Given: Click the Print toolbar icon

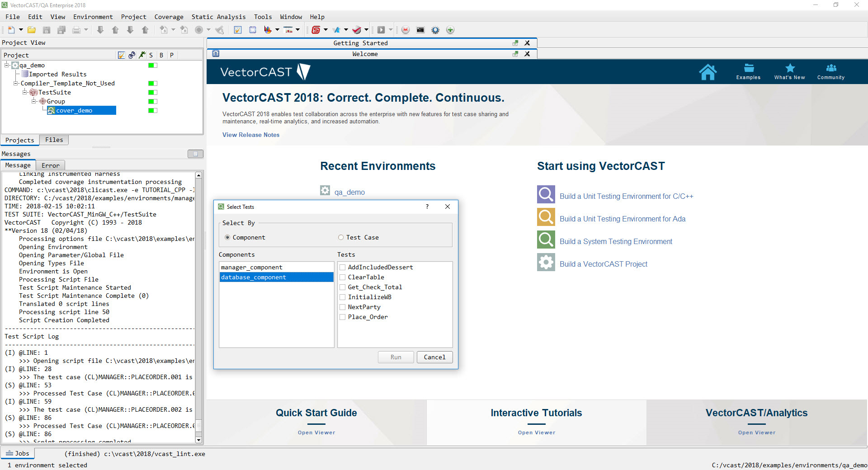Looking at the screenshot, I should pyautogui.click(x=76, y=30).
